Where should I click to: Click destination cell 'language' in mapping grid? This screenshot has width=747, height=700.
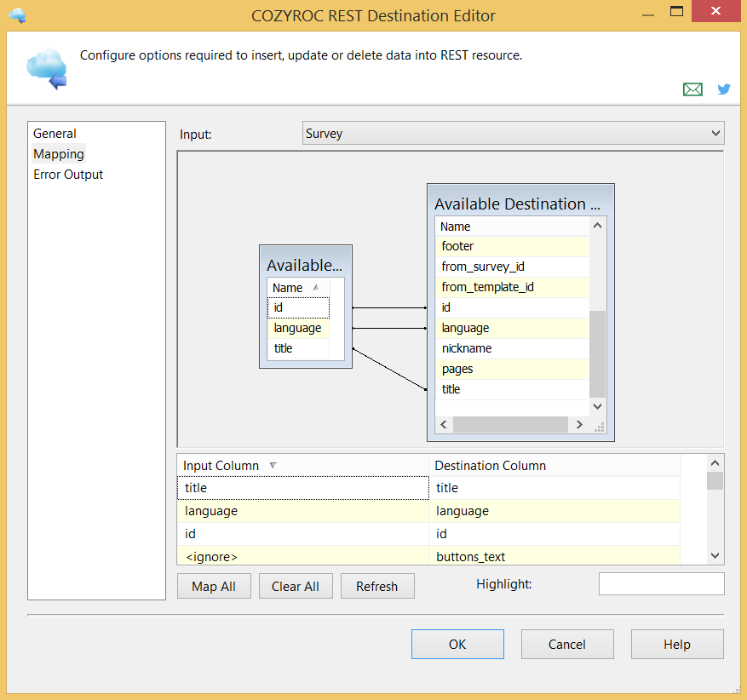(x=555, y=511)
